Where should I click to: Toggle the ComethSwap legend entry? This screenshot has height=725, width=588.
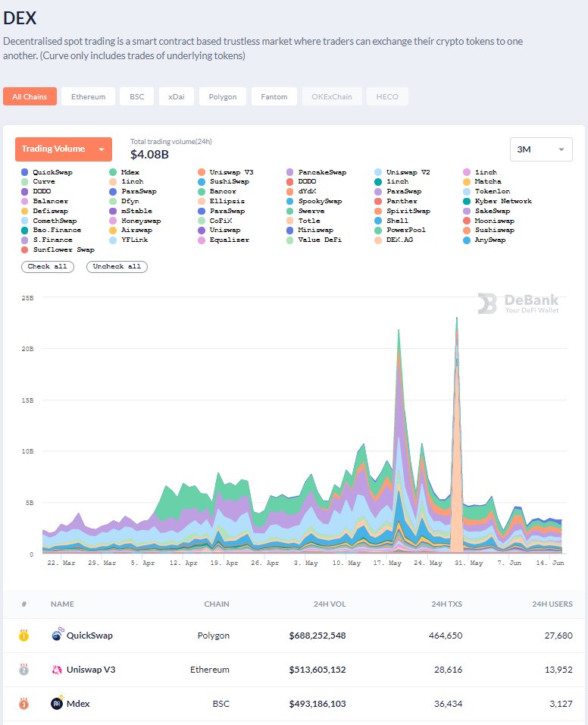point(49,221)
